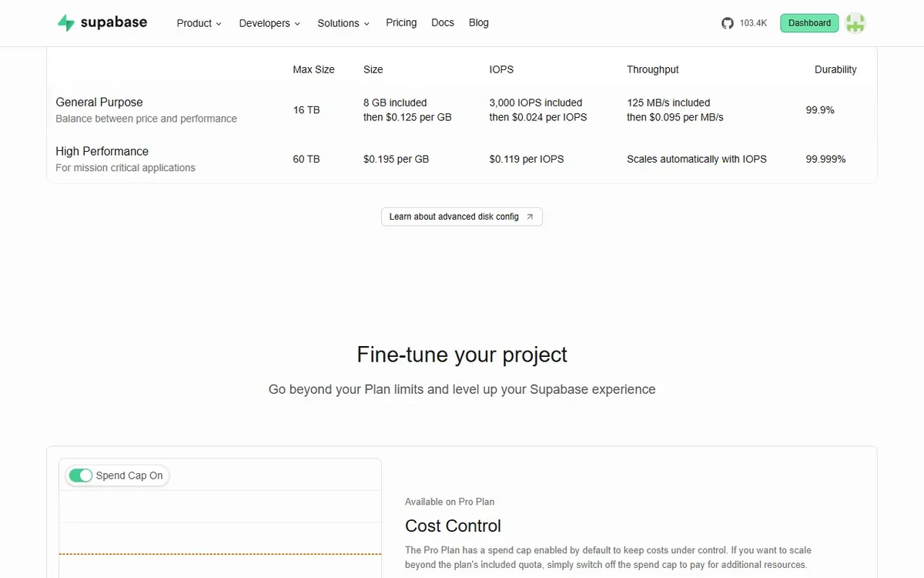Image resolution: width=924 pixels, height=578 pixels.
Task: Click the 99.9% durability value
Action: click(x=820, y=110)
